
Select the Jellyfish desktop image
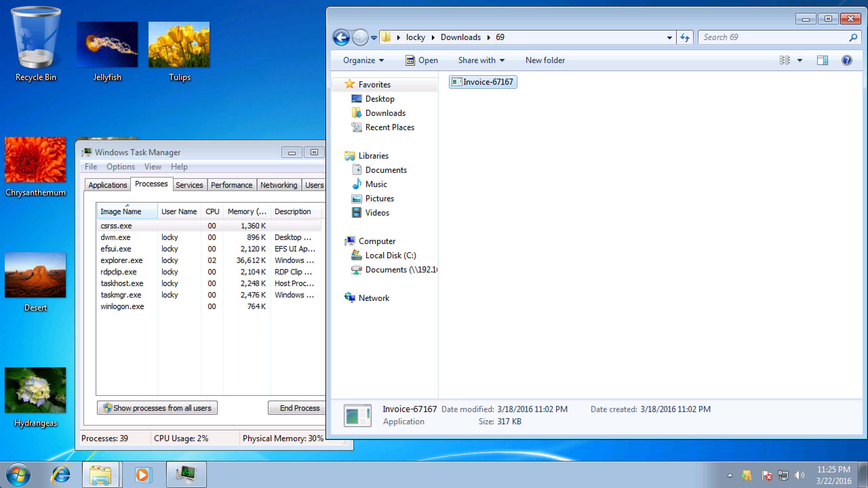[107, 52]
